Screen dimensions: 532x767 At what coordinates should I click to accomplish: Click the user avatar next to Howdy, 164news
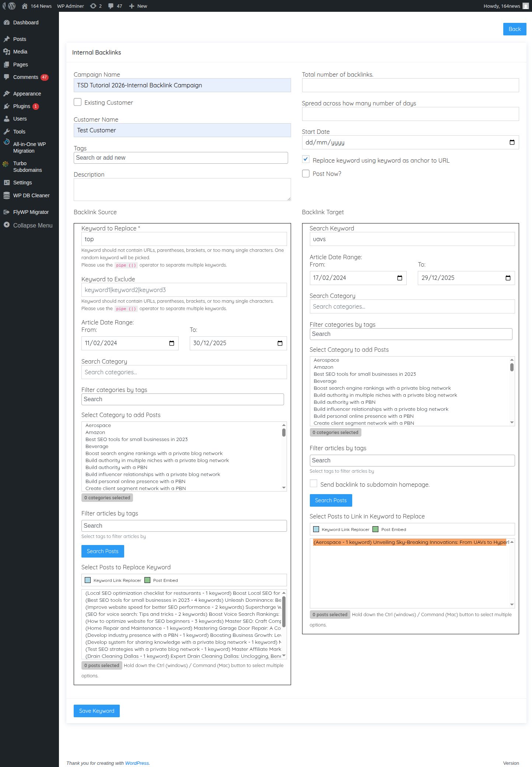pyautogui.click(x=525, y=6)
